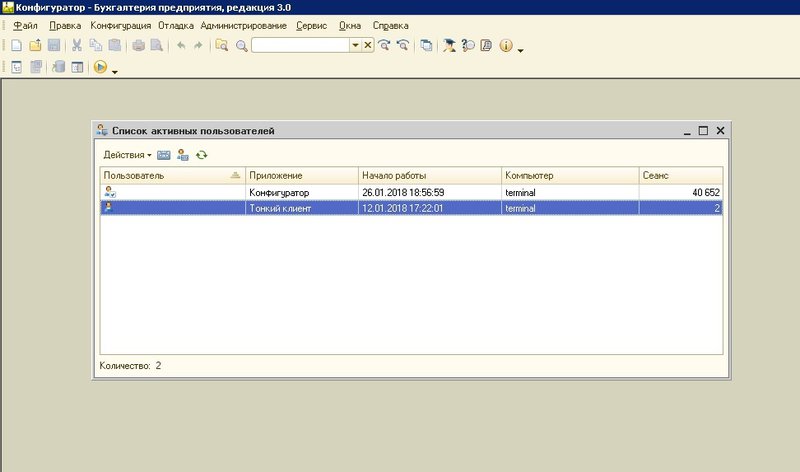Click the Сеанс column header
The image size is (800, 472).
[x=681, y=176]
